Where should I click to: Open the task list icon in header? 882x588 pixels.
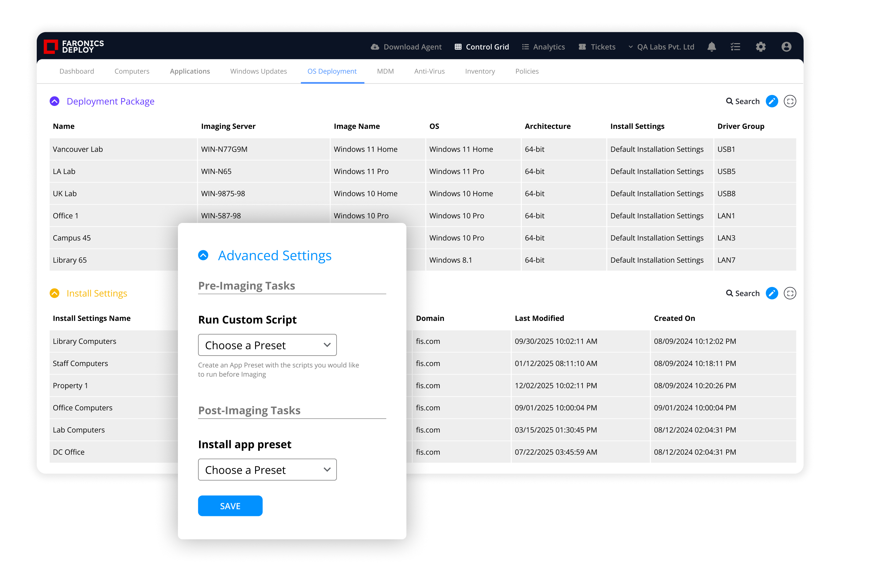click(x=735, y=47)
